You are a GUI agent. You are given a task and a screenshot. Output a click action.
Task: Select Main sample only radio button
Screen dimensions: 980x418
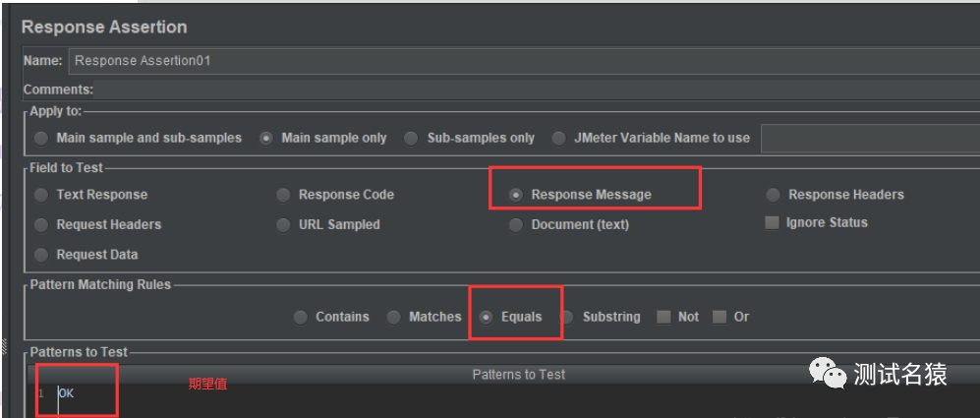click(266, 139)
